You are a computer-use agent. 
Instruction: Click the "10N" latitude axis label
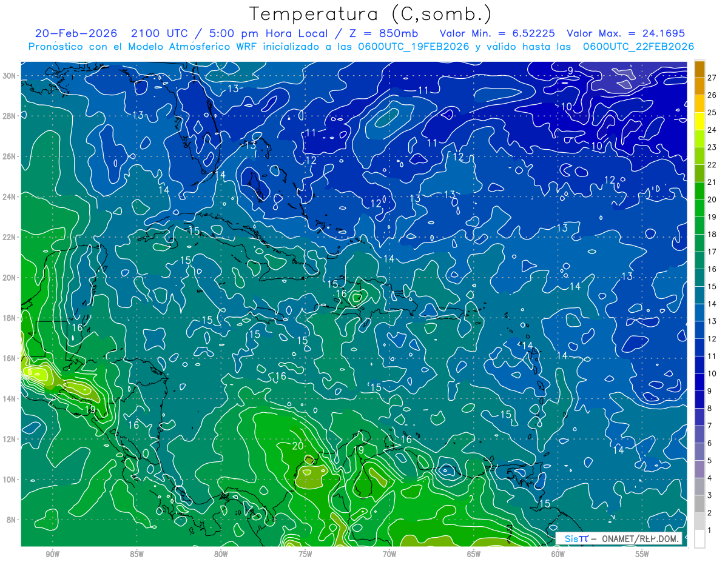click(10, 480)
